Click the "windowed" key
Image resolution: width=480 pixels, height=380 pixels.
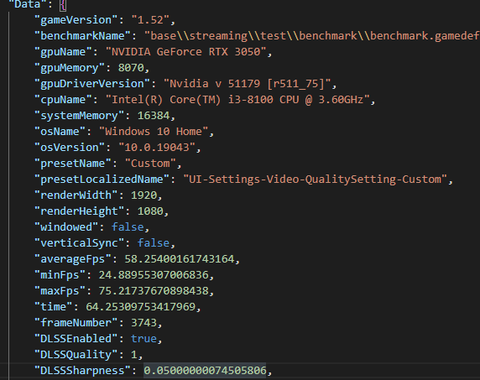click(x=66, y=228)
